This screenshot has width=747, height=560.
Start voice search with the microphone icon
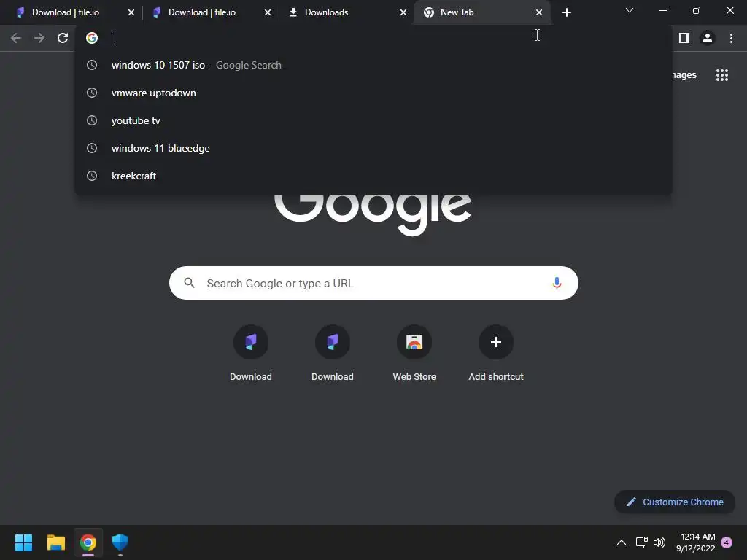(557, 284)
